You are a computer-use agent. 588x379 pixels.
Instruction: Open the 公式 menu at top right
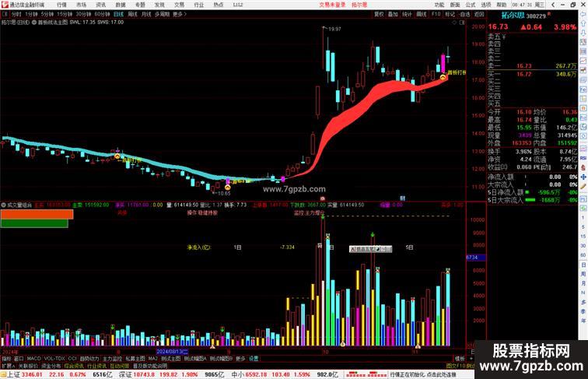click(471, 5)
